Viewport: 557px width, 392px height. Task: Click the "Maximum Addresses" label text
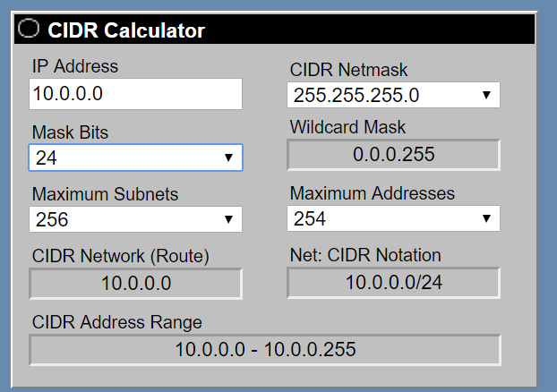[x=373, y=193]
